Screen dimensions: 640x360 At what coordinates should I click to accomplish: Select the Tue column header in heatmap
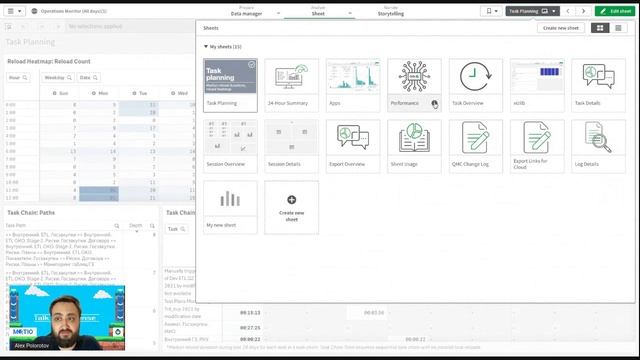pos(140,93)
